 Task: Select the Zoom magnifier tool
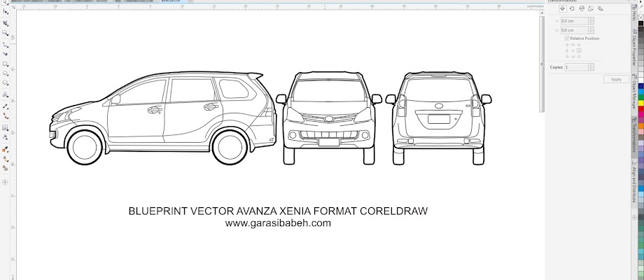tap(6, 33)
